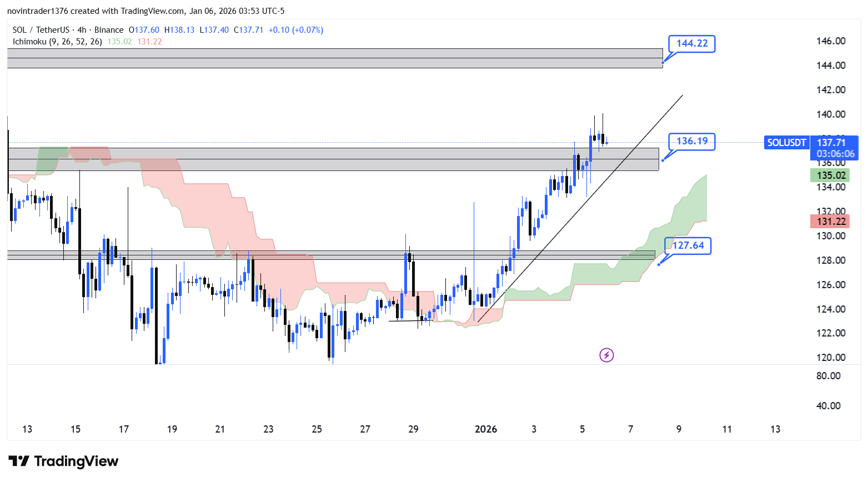The image size is (868, 482).
Task: Select the 136.19 price callout label
Action: point(691,141)
